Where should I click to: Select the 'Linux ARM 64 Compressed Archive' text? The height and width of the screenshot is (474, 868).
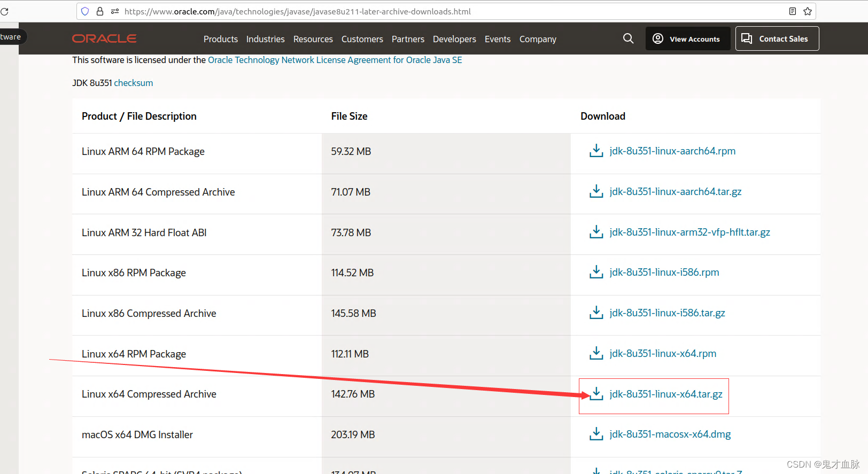pos(158,192)
